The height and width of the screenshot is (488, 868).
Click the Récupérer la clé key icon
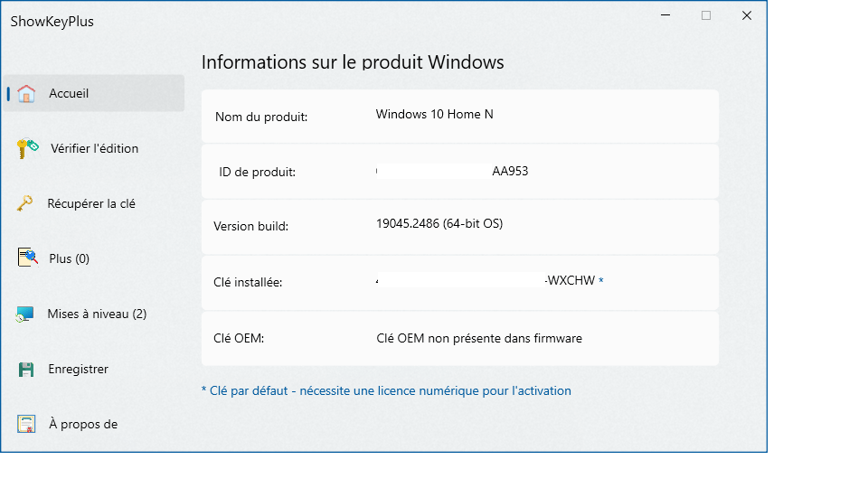point(24,203)
